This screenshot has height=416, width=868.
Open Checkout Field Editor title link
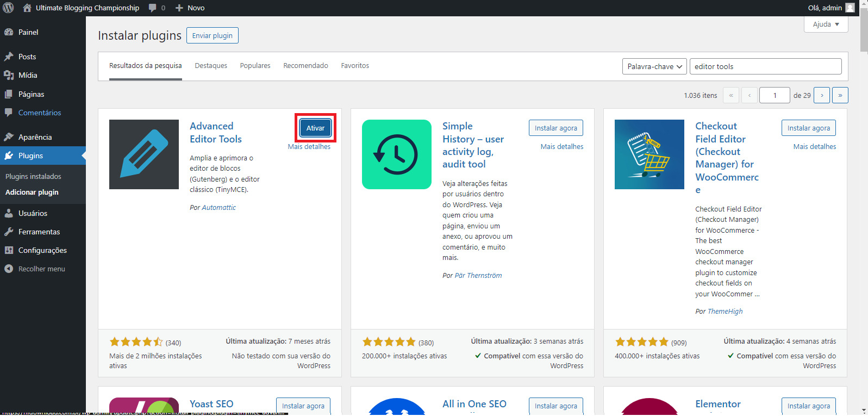point(727,158)
